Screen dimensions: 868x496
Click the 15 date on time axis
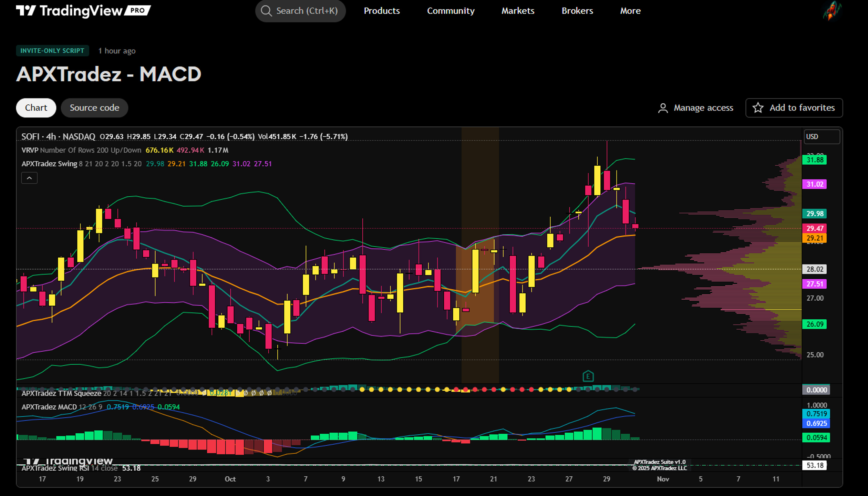[x=418, y=479]
